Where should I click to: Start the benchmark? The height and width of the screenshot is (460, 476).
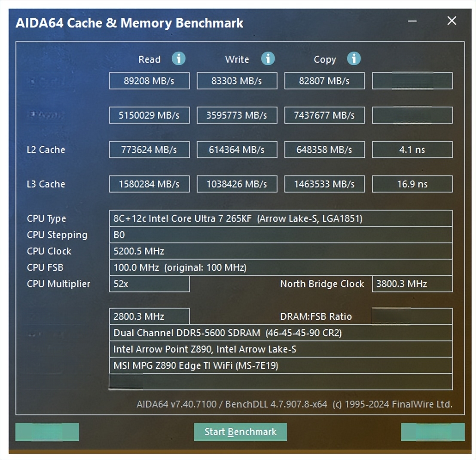[x=241, y=432]
